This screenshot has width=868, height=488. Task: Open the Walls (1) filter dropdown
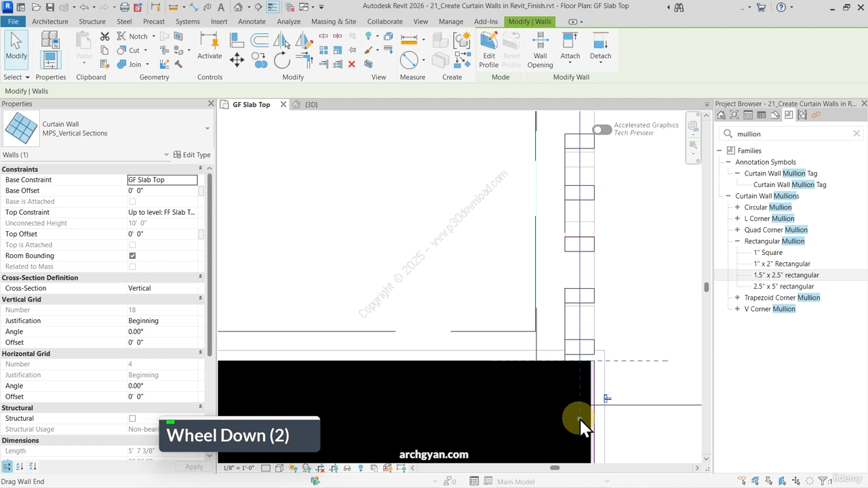coord(166,155)
